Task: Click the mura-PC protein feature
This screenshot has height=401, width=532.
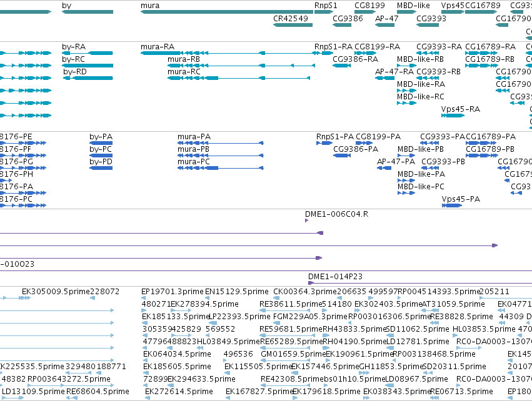Action: 221,168
